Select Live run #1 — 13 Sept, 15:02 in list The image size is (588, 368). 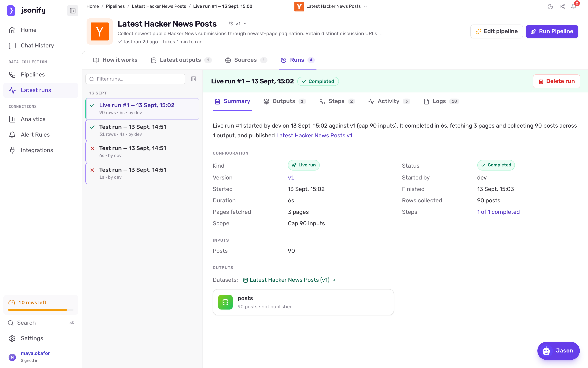[142, 109]
